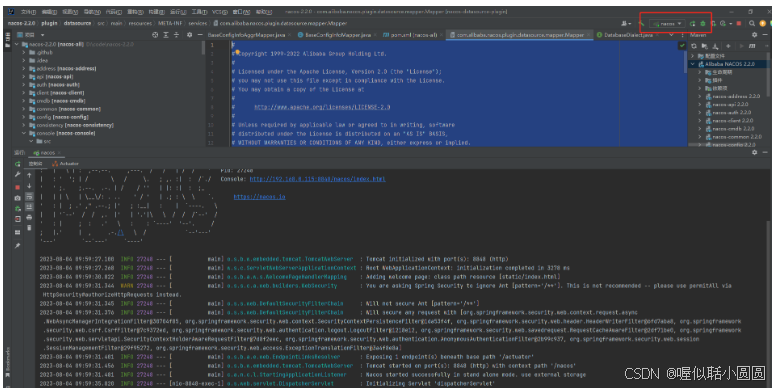Select the cmdb [nacos-cmdb] tree item
774x388 pixels.
[x=57, y=101]
